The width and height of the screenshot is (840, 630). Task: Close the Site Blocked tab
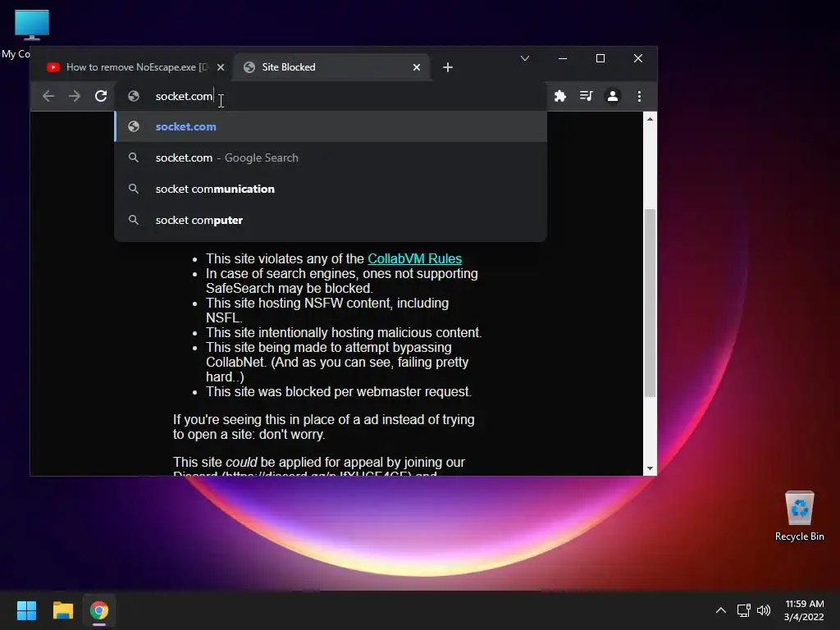coord(417,67)
